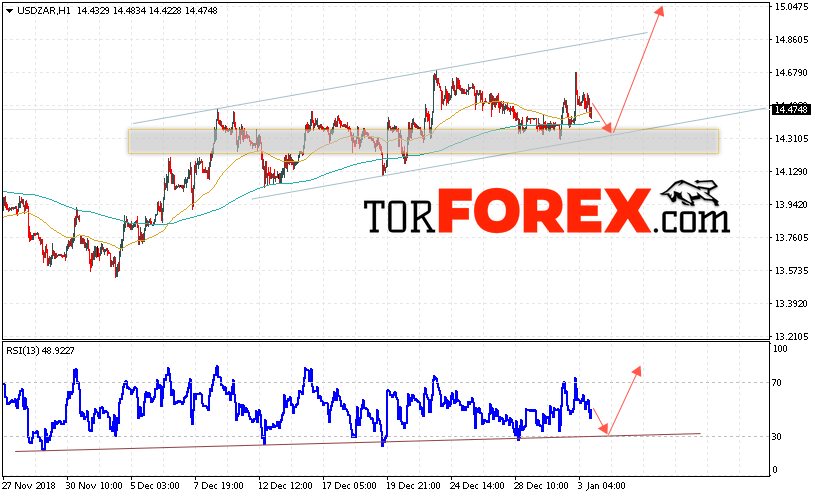Click the current price tag 14.4748
This screenshot has height=497, width=815.
click(x=791, y=110)
